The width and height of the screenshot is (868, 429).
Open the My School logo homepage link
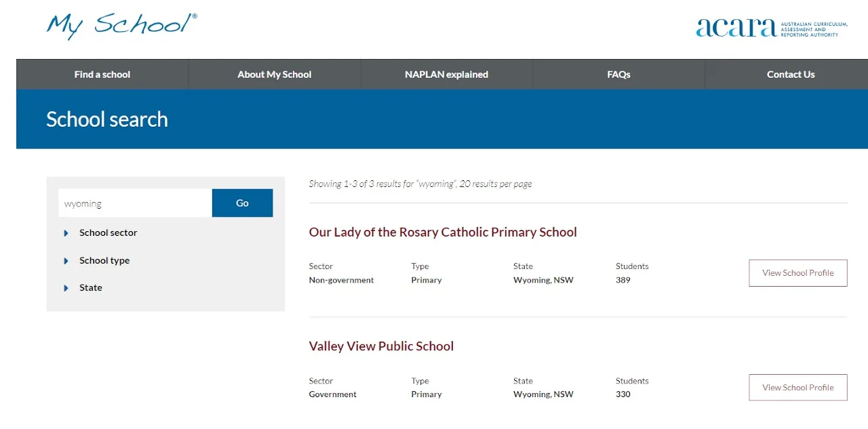(122, 25)
